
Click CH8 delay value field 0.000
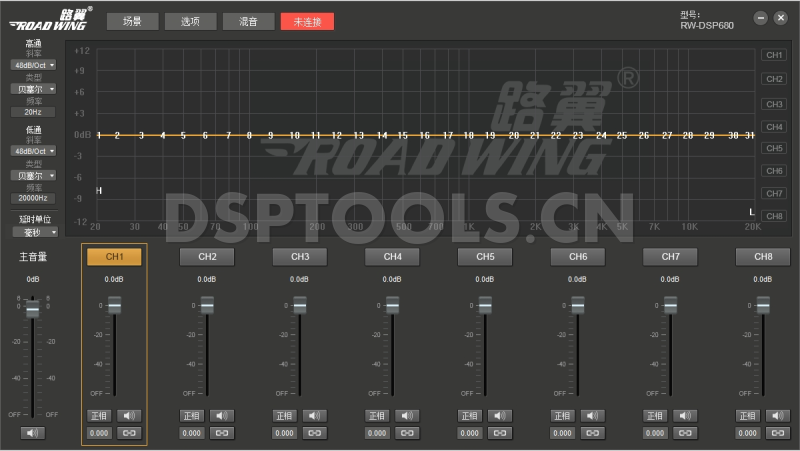pos(747,433)
